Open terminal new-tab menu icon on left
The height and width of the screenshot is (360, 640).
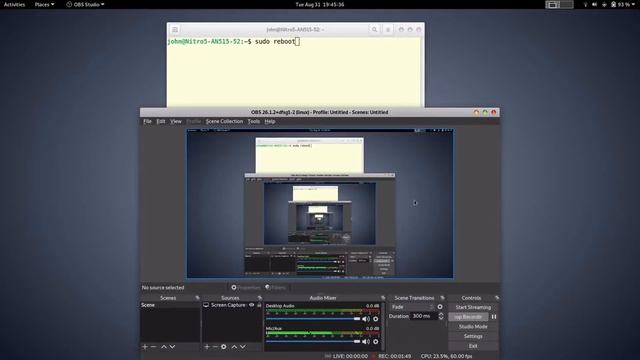point(175,29)
